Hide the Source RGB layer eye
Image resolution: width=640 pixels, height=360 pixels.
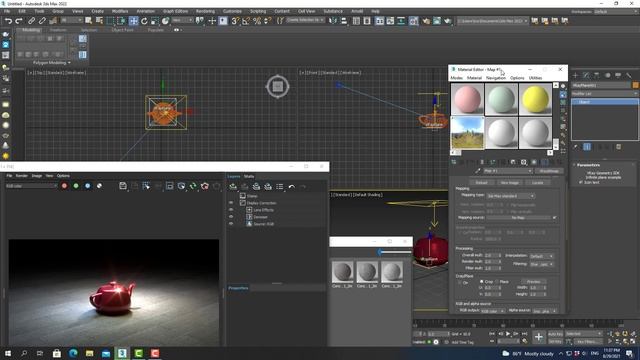click(231, 224)
